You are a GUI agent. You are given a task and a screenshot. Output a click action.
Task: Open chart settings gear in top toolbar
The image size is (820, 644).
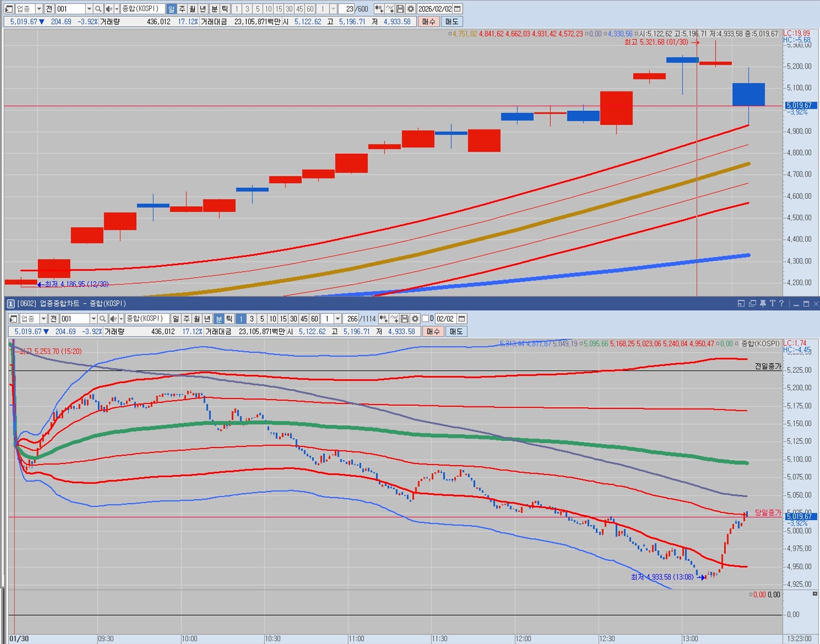click(x=411, y=9)
